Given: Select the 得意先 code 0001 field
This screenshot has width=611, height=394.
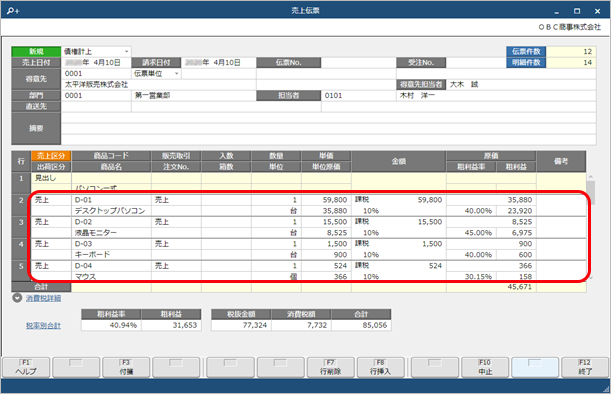Looking at the screenshot, I should coord(96,74).
